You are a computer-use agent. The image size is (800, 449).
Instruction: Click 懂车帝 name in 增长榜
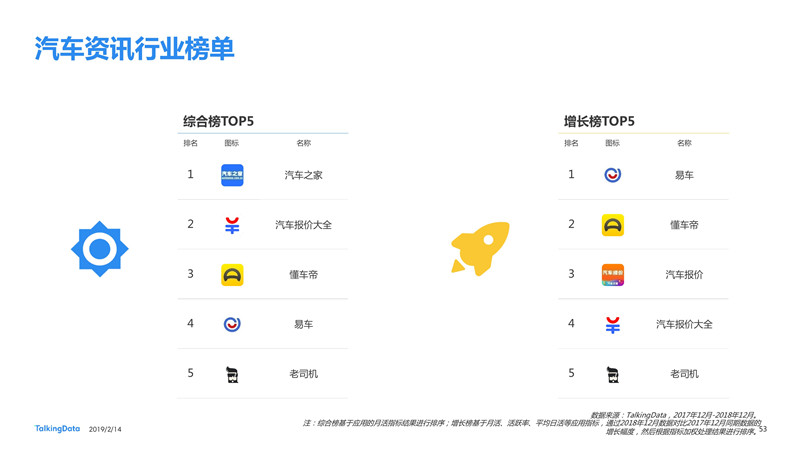[x=684, y=225]
